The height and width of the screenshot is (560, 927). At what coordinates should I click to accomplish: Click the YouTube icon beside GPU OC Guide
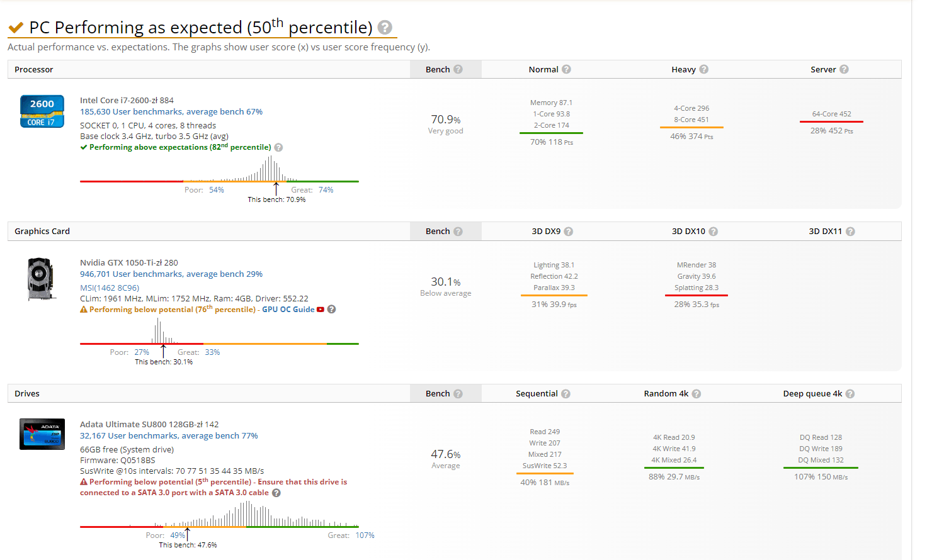pos(321,310)
